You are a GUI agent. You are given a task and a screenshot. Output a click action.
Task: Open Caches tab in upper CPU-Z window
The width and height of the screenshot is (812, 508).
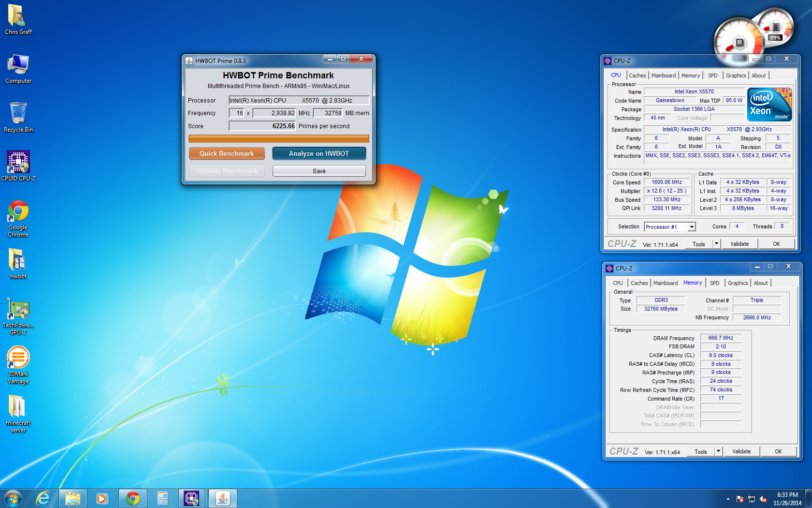tap(638, 75)
